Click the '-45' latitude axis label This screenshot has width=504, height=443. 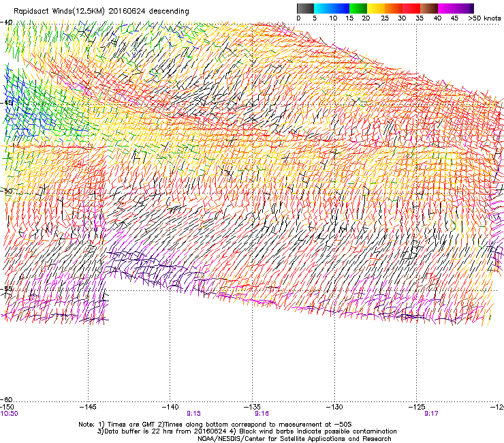pos(6,103)
